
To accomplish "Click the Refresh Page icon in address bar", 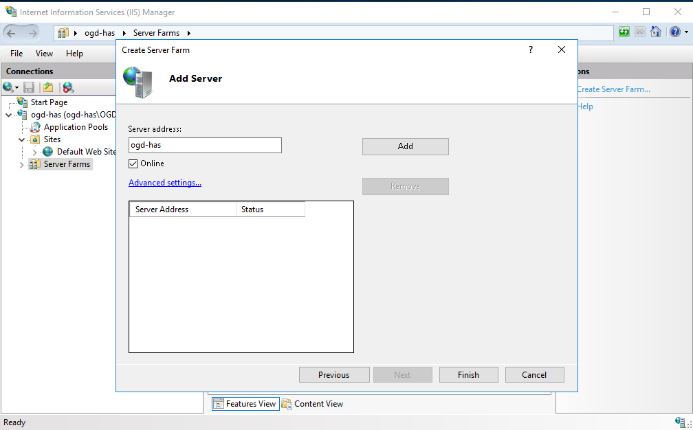I will point(624,32).
